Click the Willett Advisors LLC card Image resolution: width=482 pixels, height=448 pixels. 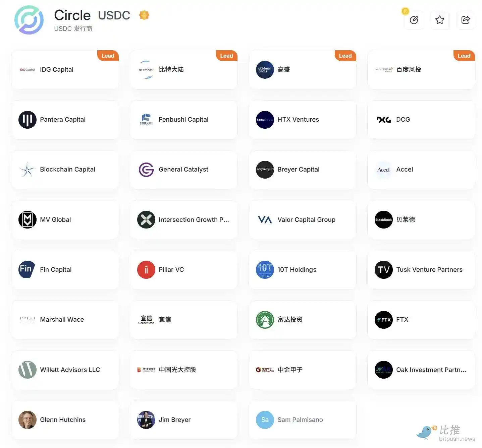tap(65, 370)
